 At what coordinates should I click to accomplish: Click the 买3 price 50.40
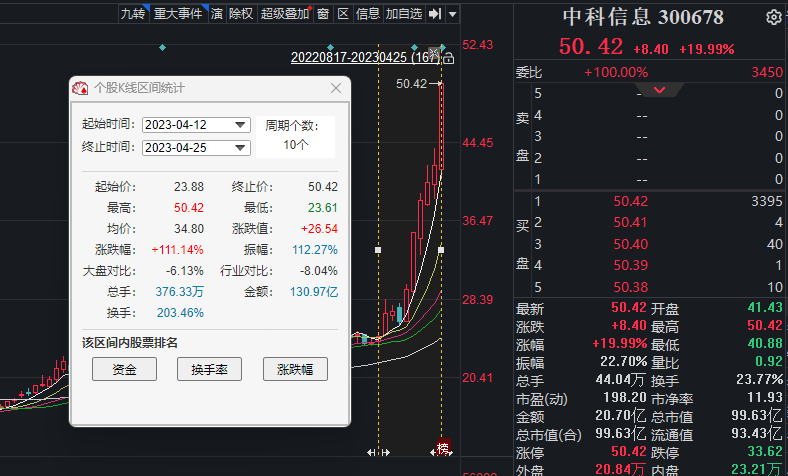coord(630,244)
